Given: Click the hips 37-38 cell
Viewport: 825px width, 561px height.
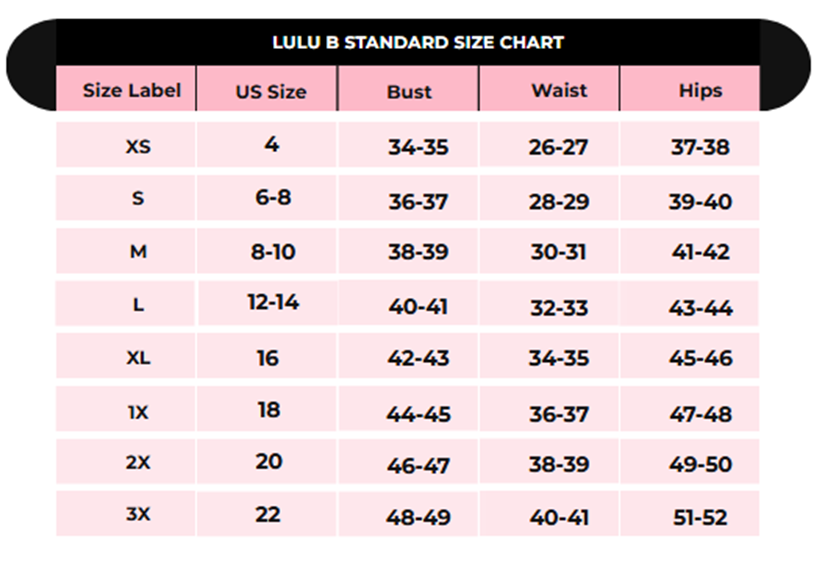Looking at the screenshot, I should tap(700, 148).
